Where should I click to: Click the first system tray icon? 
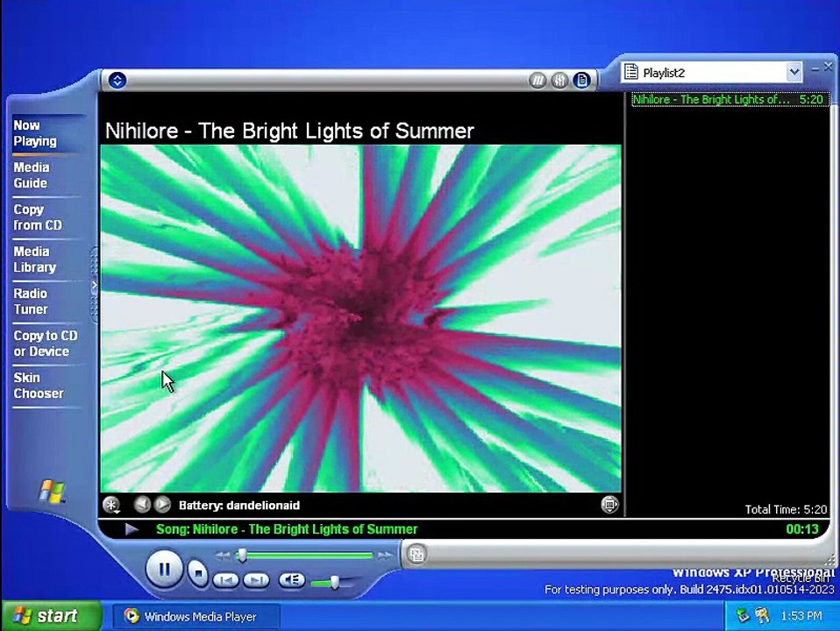[x=742, y=615]
